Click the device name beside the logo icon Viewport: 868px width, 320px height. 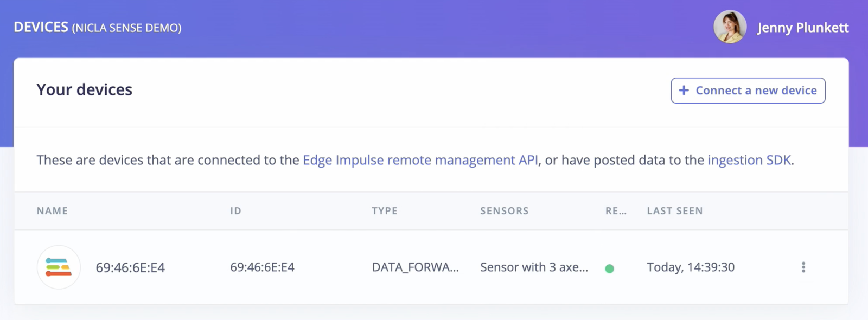[x=130, y=267]
